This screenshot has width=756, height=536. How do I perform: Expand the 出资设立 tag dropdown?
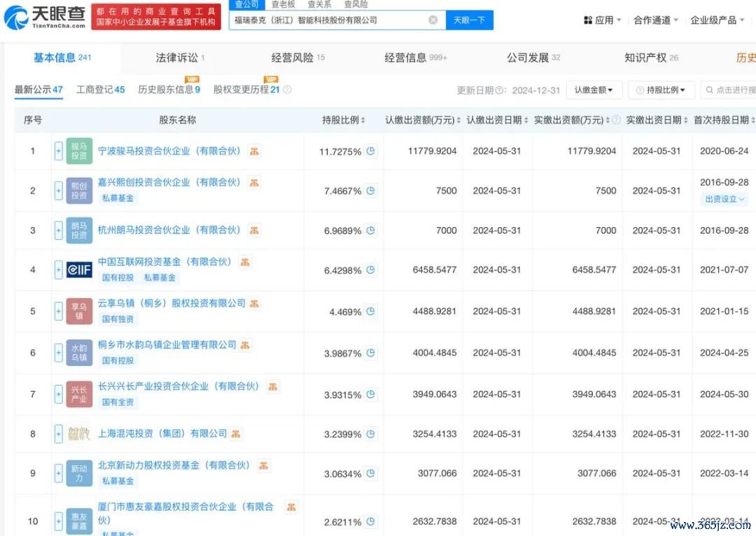pyautogui.click(x=724, y=199)
